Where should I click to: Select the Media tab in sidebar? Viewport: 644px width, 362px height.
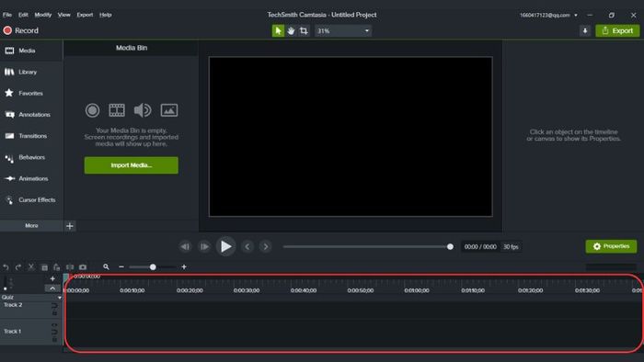click(x=31, y=51)
